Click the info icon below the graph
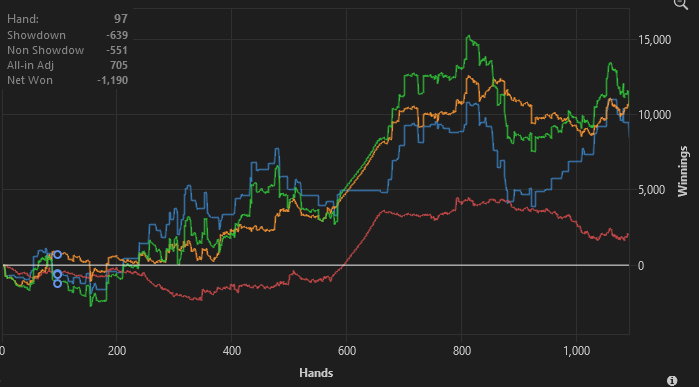699x387 pixels. tap(672, 381)
